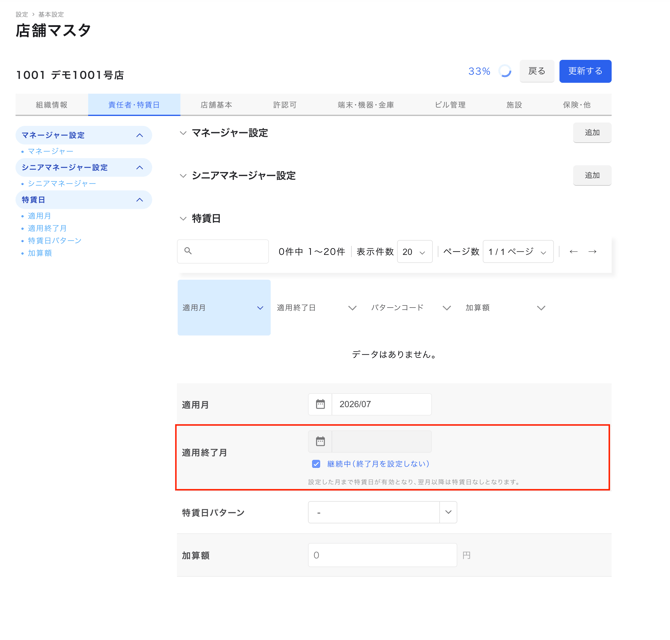Collapse the シニアマネージャー設定 sidebar group
This screenshot has width=670, height=640.
[x=140, y=167]
